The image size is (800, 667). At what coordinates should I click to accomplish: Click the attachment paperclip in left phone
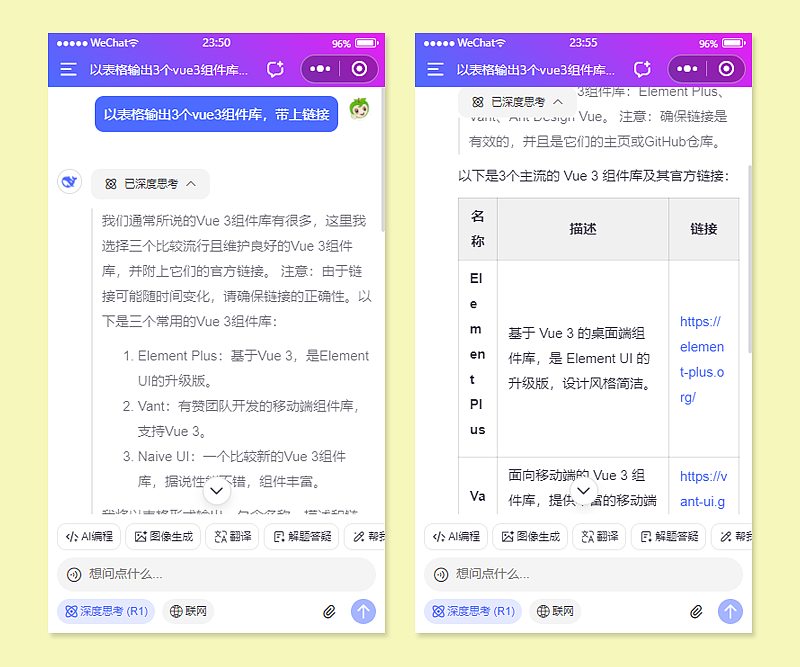pyautogui.click(x=330, y=611)
